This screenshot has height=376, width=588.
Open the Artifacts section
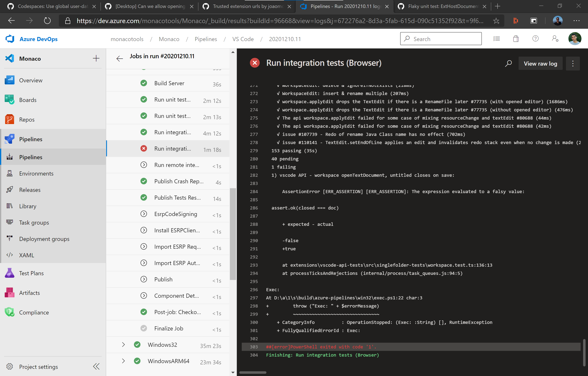(30, 293)
